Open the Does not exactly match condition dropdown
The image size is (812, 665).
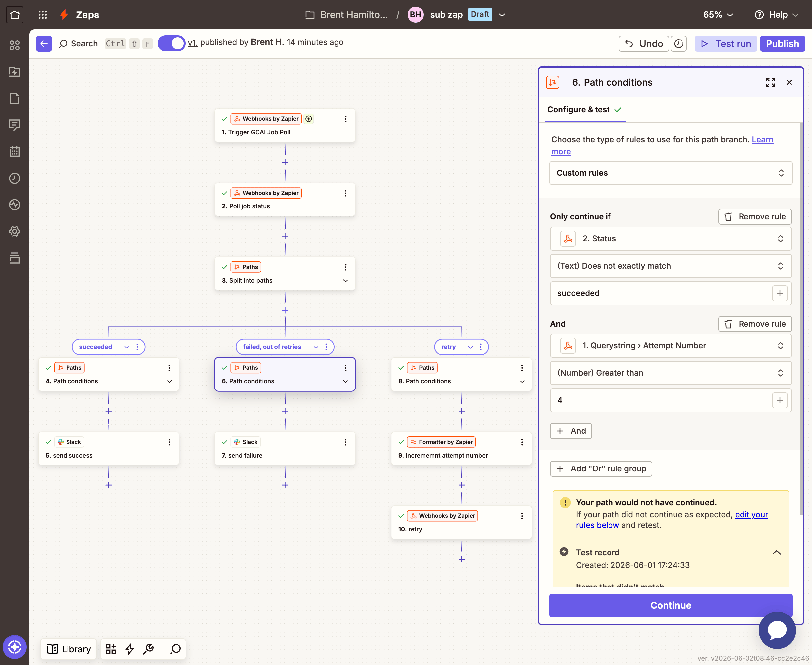[x=670, y=266]
